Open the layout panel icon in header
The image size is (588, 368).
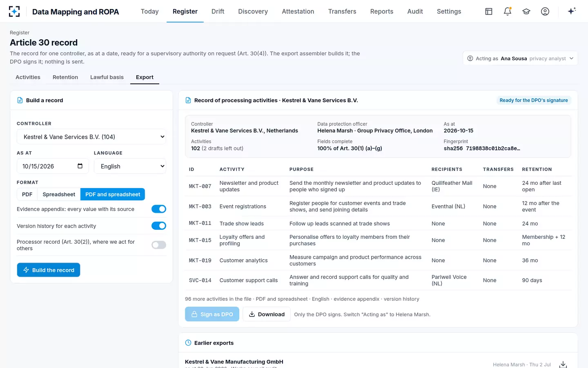489,11
